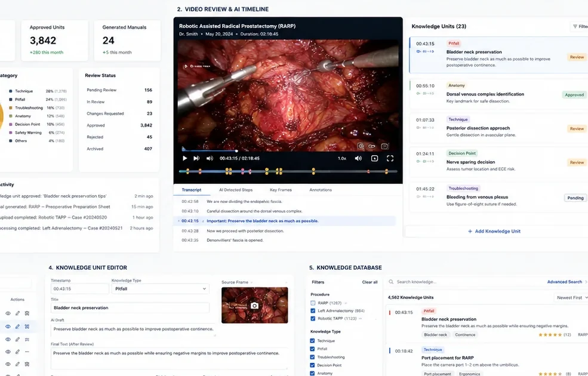Viewport: 588px width, 376px height.
Task: Click Approved badge on Dorsal venous complex
Action: (574, 95)
